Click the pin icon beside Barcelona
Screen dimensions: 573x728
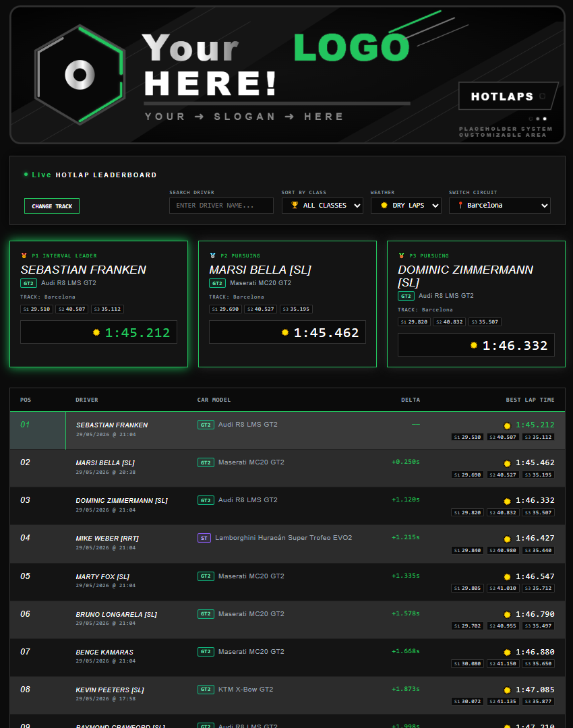click(x=460, y=205)
